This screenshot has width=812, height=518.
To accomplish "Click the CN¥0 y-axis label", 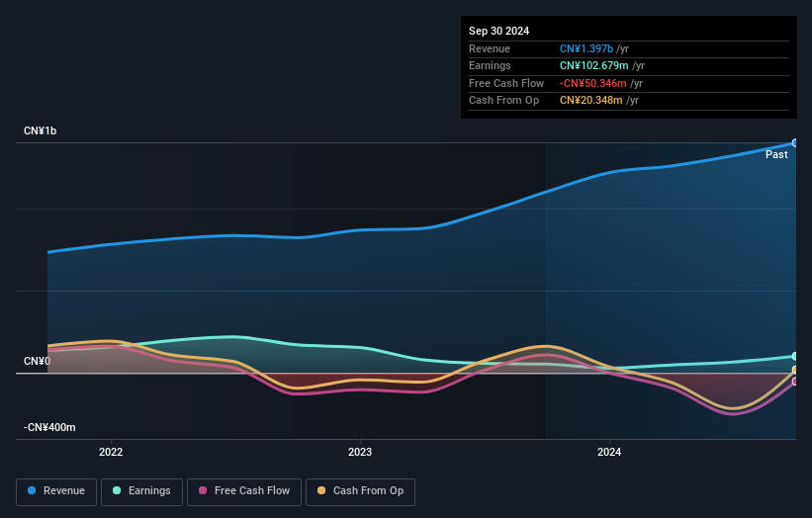I will pyautogui.click(x=37, y=361).
